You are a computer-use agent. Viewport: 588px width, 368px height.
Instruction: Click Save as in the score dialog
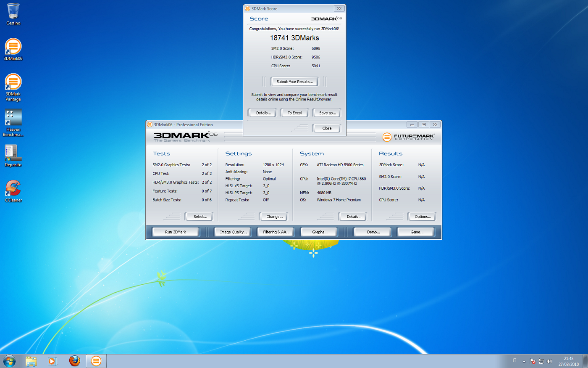[x=327, y=113]
